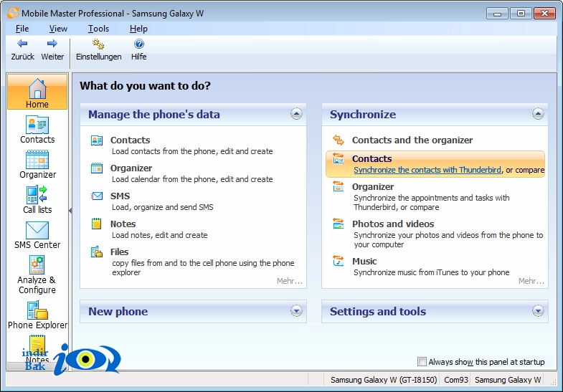
Task: Collapse the sidebar with the small arrow
Action: point(70,211)
